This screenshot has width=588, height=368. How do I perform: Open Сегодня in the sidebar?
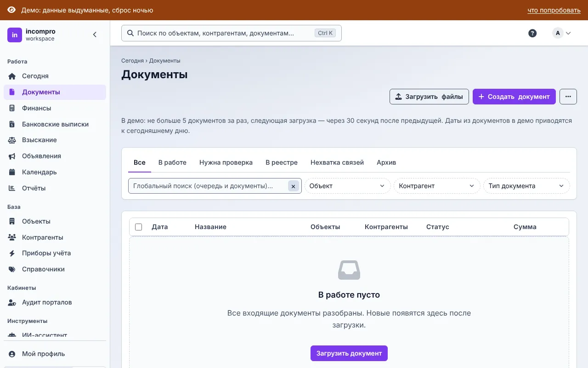pos(55,76)
